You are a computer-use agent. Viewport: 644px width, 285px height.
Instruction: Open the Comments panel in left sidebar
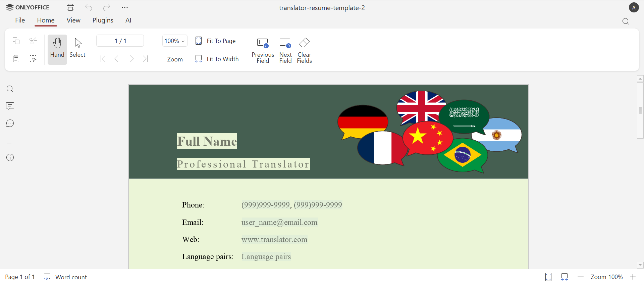(10, 106)
